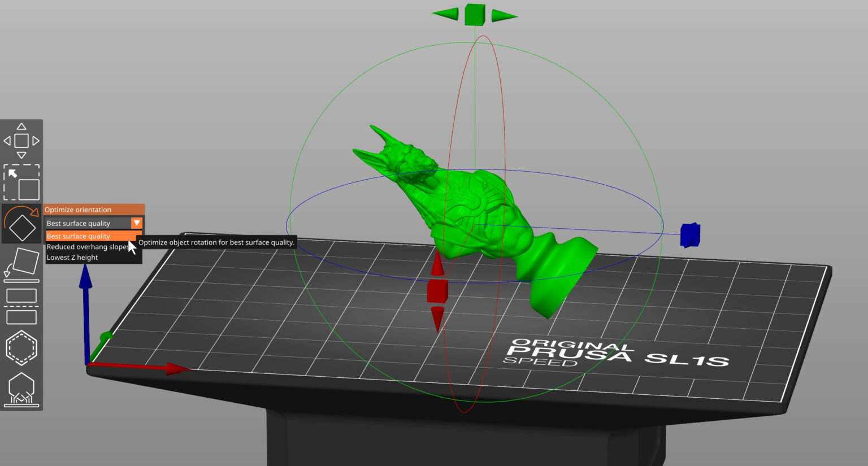Open the Cut tool

coord(21,295)
